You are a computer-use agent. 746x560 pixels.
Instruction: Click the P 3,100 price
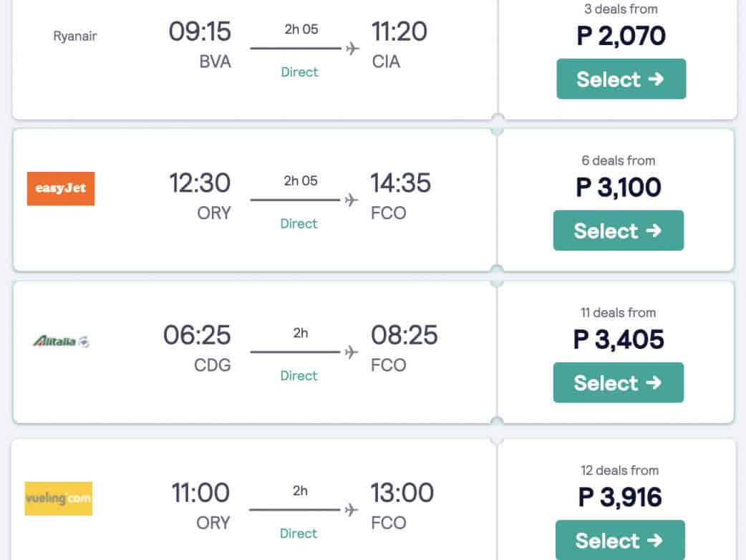[x=619, y=188]
